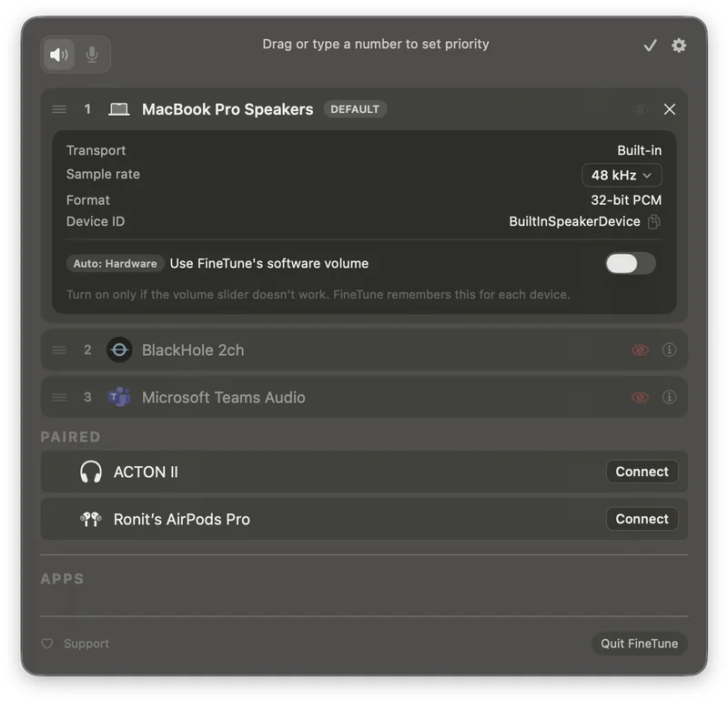Select the MacBook Pro Speakers device name
This screenshot has width=728, height=701.
click(227, 109)
